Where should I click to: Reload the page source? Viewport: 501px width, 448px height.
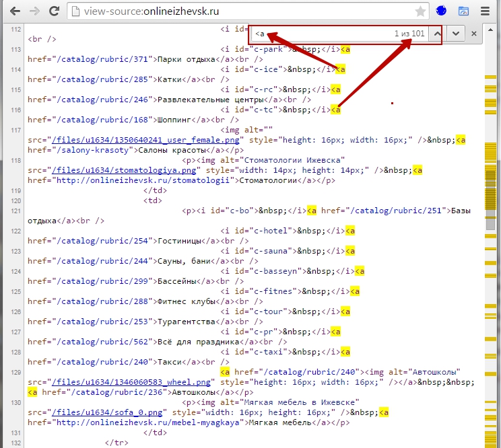[54, 11]
